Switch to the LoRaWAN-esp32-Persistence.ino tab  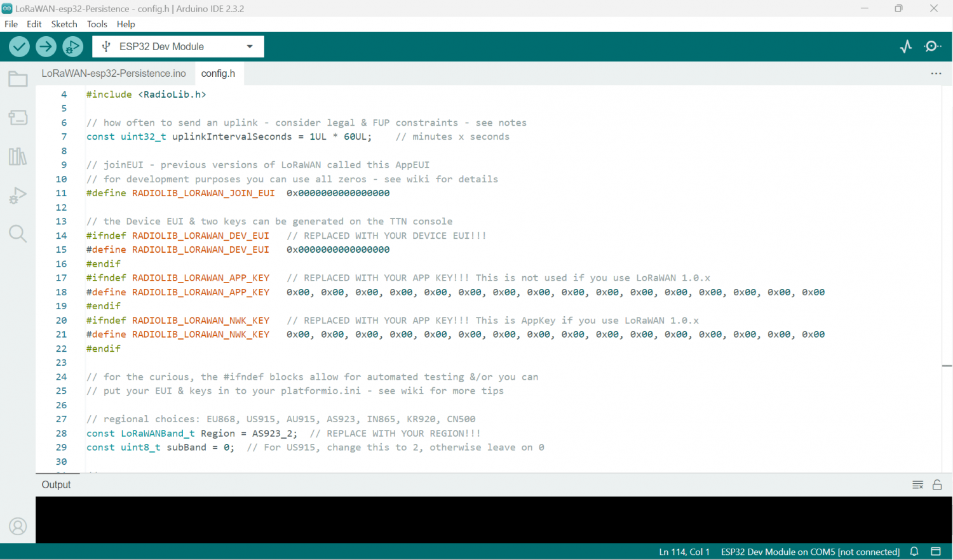click(x=114, y=73)
